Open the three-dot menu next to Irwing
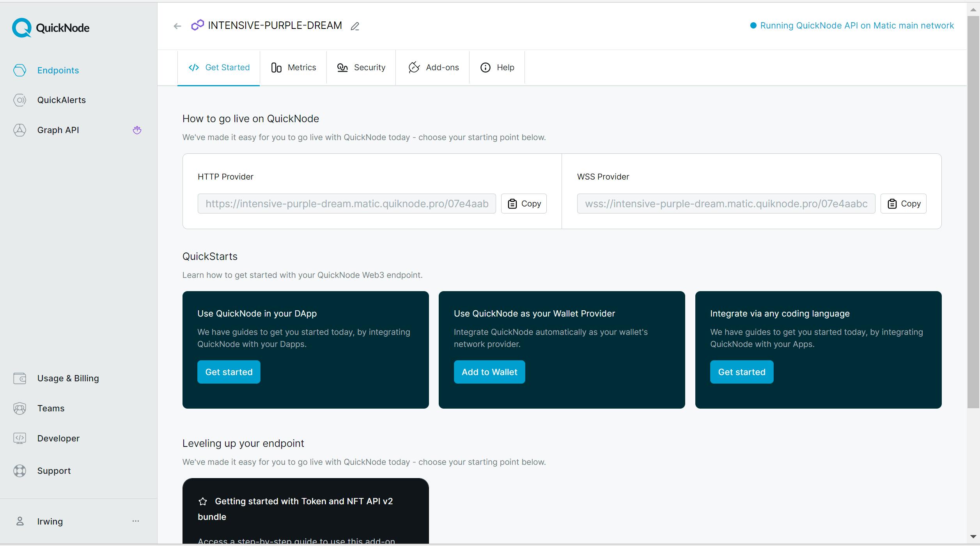The width and height of the screenshot is (980, 546). coord(136,521)
